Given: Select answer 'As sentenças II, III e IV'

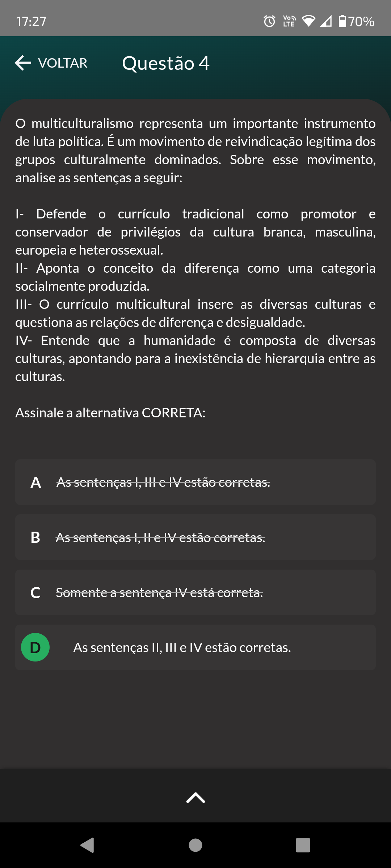Looking at the screenshot, I should click(182, 647).
